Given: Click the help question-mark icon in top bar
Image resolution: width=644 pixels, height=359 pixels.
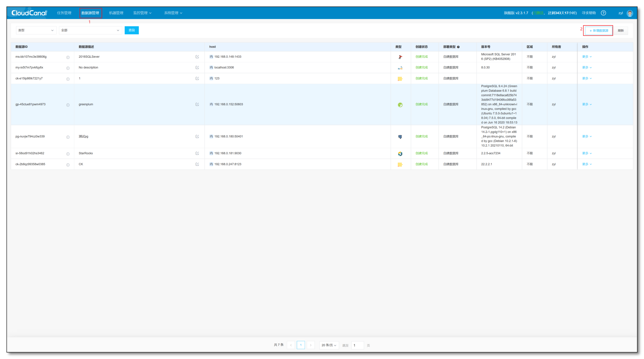Looking at the screenshot, I should coord(604,13).
